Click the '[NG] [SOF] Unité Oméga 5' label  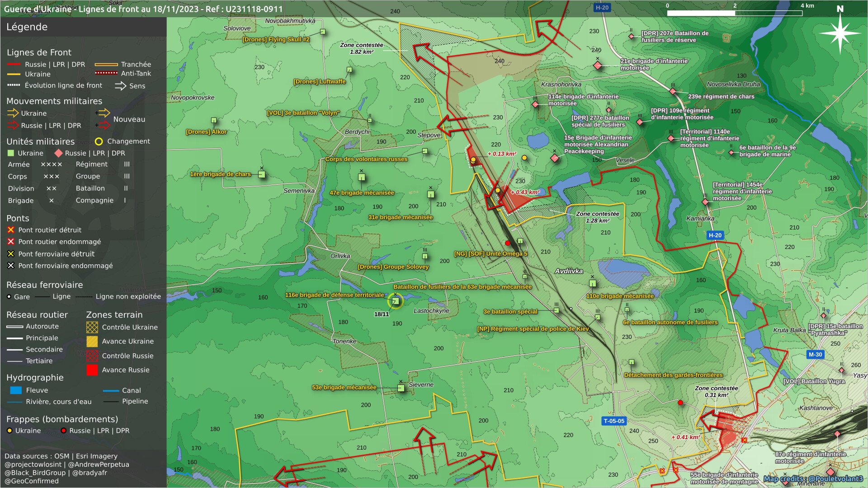click(x=491, y=253)
